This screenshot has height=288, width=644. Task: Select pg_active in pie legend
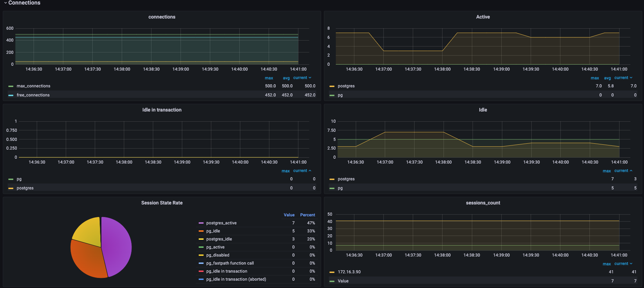point(215,247)
